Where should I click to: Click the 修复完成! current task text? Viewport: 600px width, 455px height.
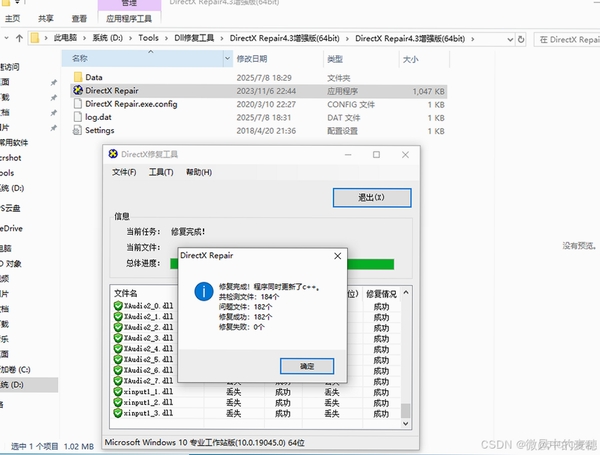188,232
